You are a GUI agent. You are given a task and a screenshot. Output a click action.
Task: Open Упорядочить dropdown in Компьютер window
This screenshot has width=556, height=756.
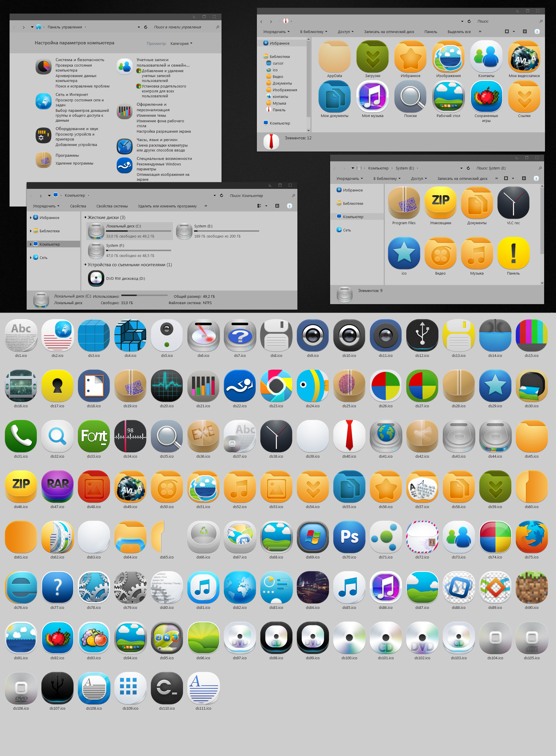click(x=46, y=206)
